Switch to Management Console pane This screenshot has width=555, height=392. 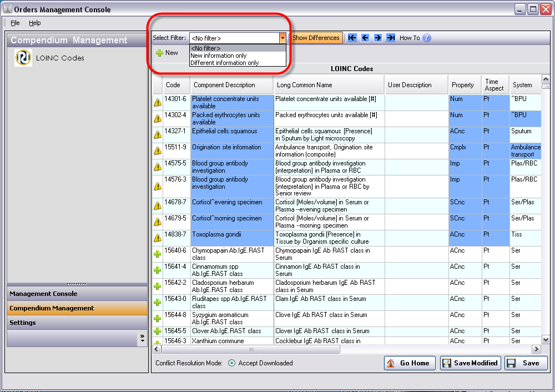77,294
